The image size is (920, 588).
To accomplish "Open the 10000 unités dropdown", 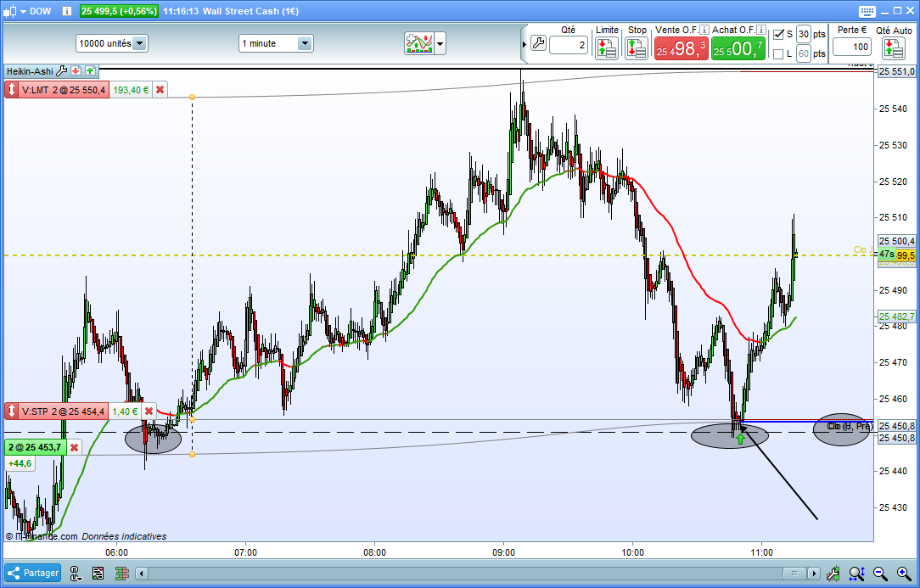I will click(111, 43).
